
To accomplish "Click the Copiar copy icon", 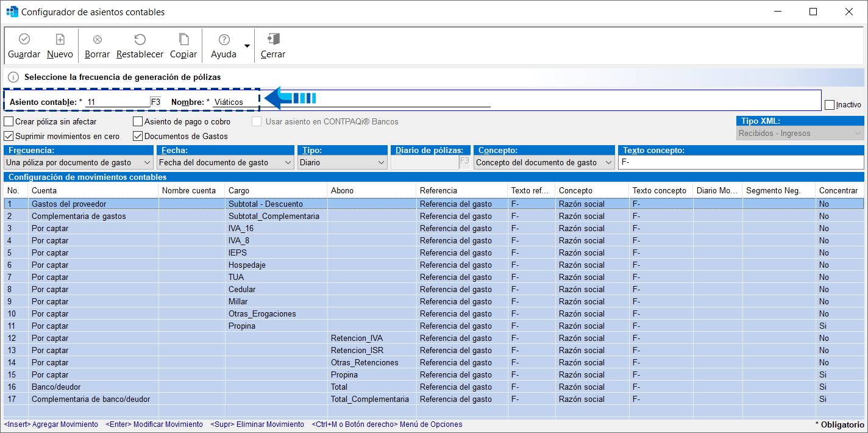I will (x=183, y=40).
